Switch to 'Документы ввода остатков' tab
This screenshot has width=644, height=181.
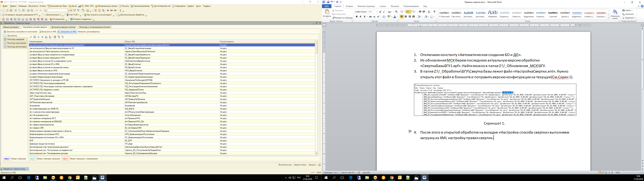point(63,27)
